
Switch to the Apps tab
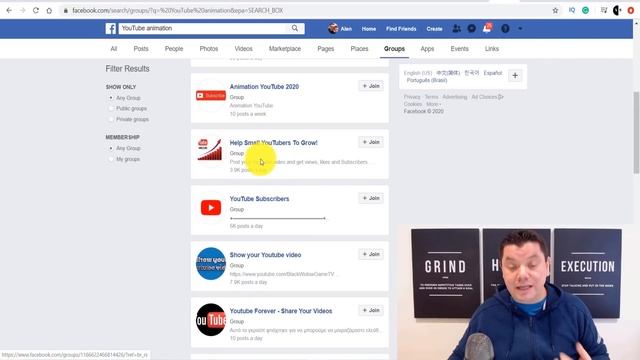point(427,49)
